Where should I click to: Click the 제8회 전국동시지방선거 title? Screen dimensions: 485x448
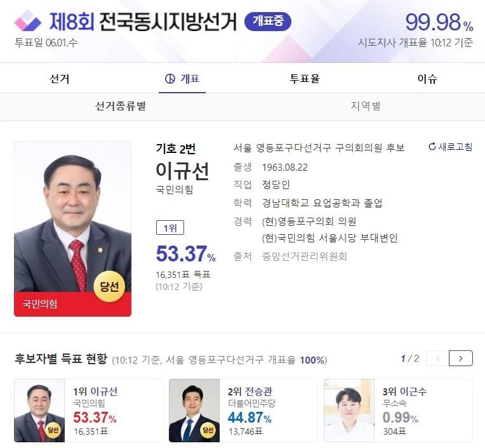143,21
